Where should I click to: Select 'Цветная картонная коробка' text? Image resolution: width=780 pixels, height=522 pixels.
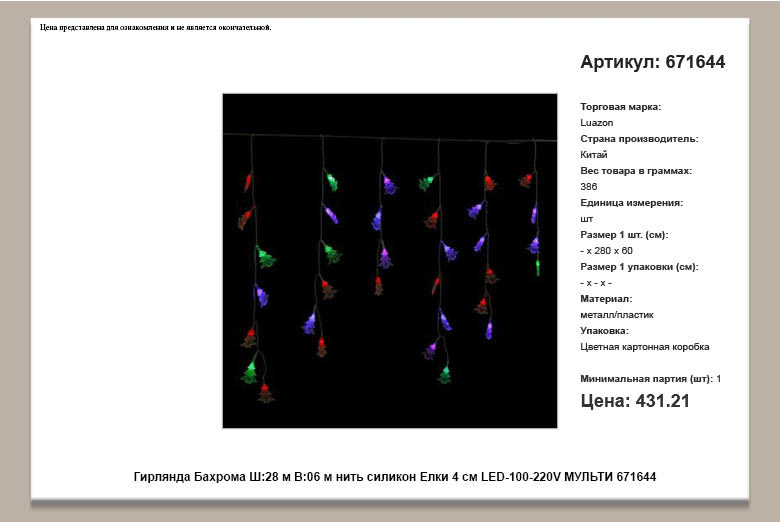tap(645, 347)
